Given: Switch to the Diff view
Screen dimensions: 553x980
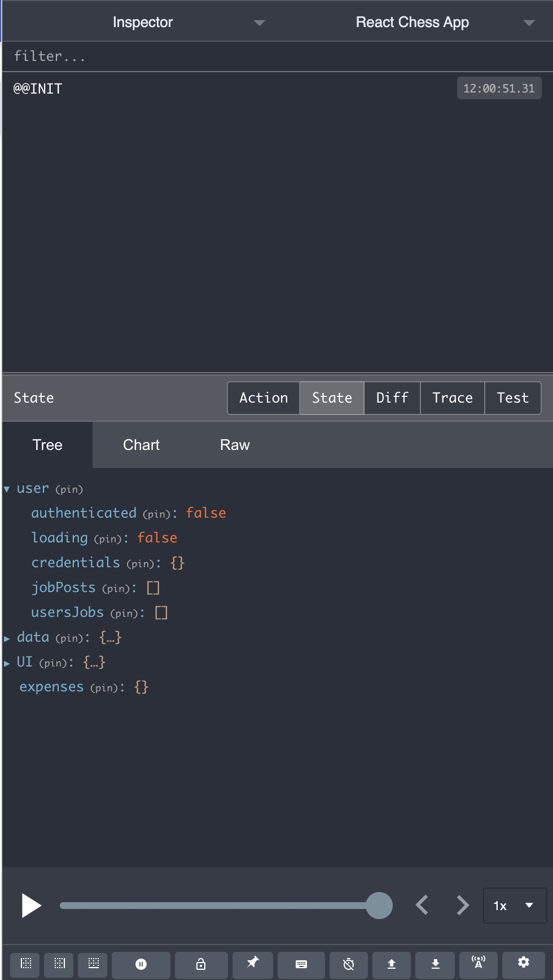Looking at the screenshot, I should click(392, 398).
